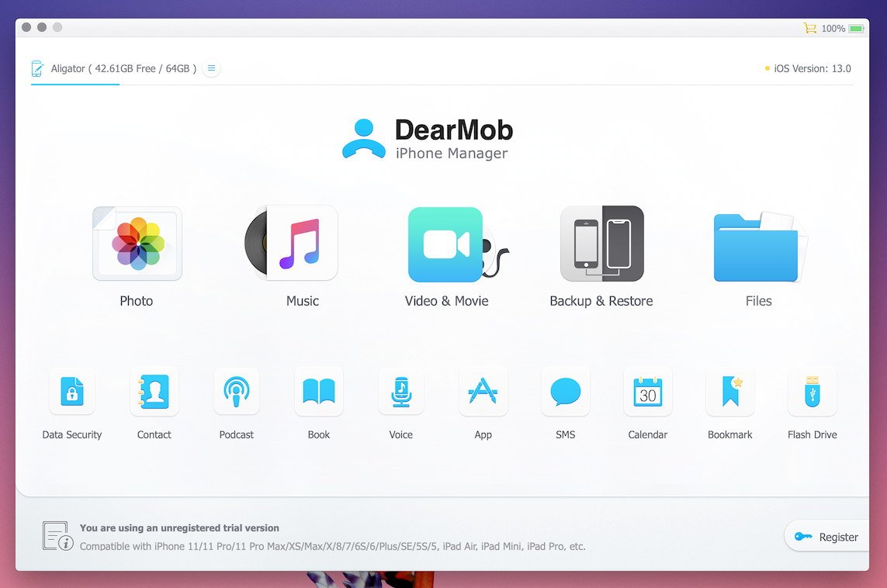The height and width of the screenshot is (588, 887).
Task: Click the "iOS Version: 13.0" text
Action: point(813,68)
